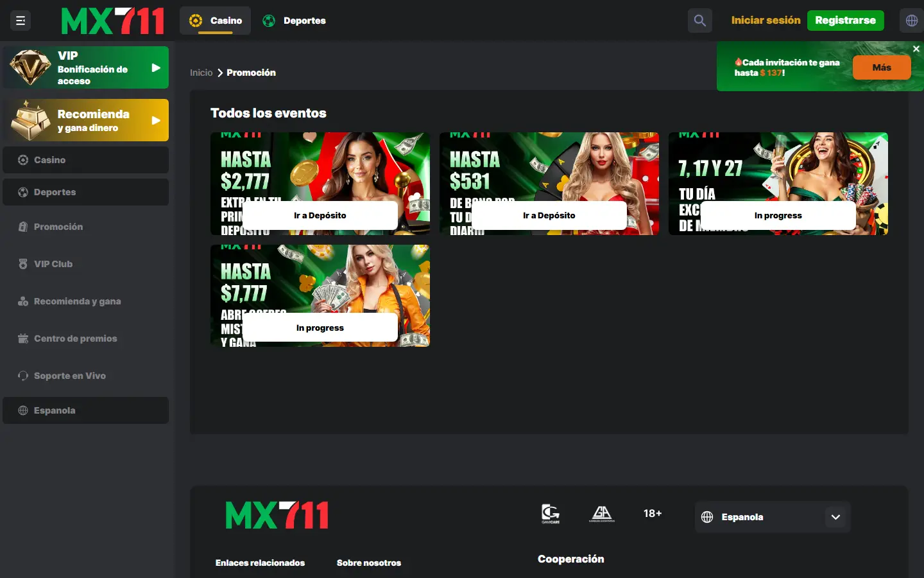Click the footer MX711 logo
Viewport: 924px width, 578px height.
point(277,515)
